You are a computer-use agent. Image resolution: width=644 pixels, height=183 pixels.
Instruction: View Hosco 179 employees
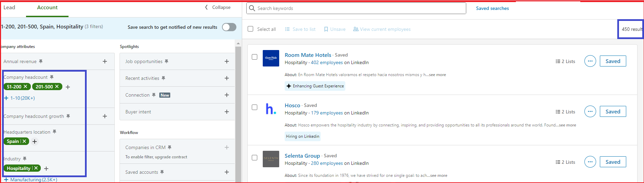coord(327,113)
